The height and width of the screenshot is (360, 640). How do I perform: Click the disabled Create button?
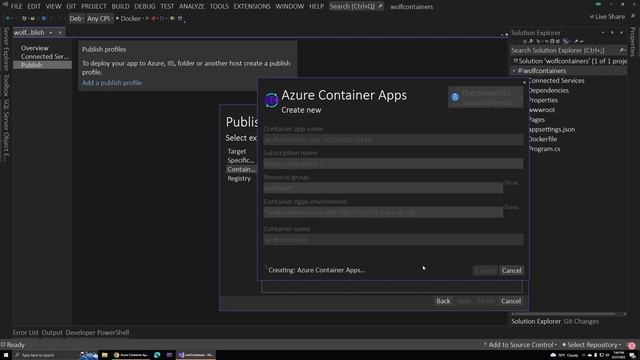pyautogui.click(x=485, y=270)
